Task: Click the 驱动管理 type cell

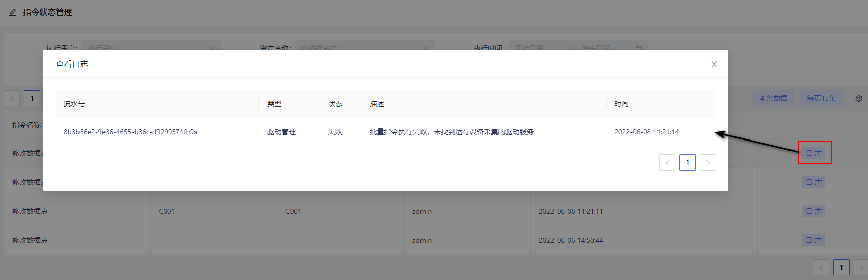Action: tap(281, 132)
